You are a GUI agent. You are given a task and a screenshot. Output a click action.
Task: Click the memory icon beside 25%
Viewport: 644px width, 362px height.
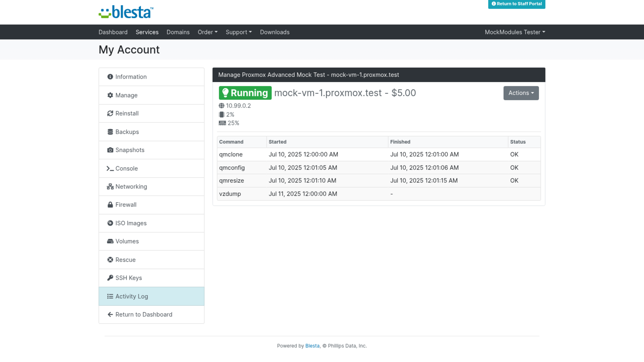coord(222,123)
